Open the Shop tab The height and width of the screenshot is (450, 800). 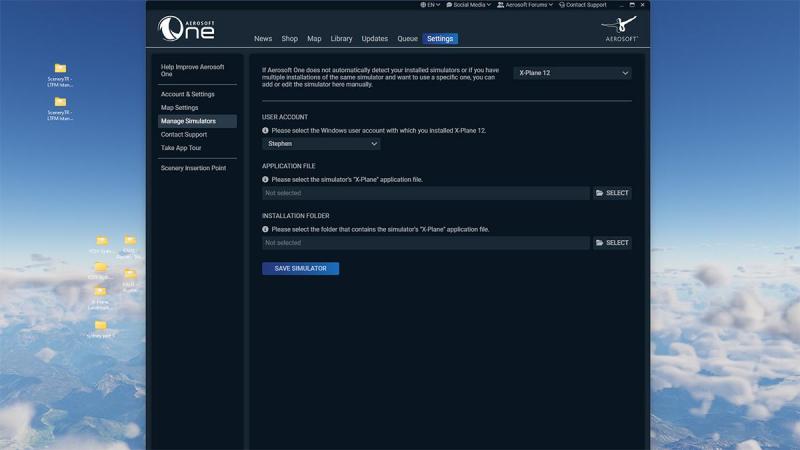pyautogui.click(x=289, y=39)
